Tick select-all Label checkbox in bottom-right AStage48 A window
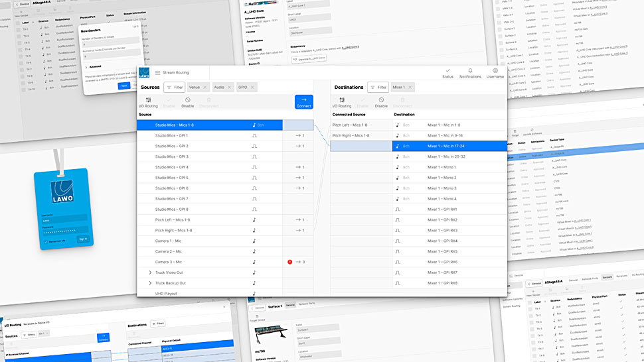The width and height of the screenshot is (644, 362). (x=530, y=302)
